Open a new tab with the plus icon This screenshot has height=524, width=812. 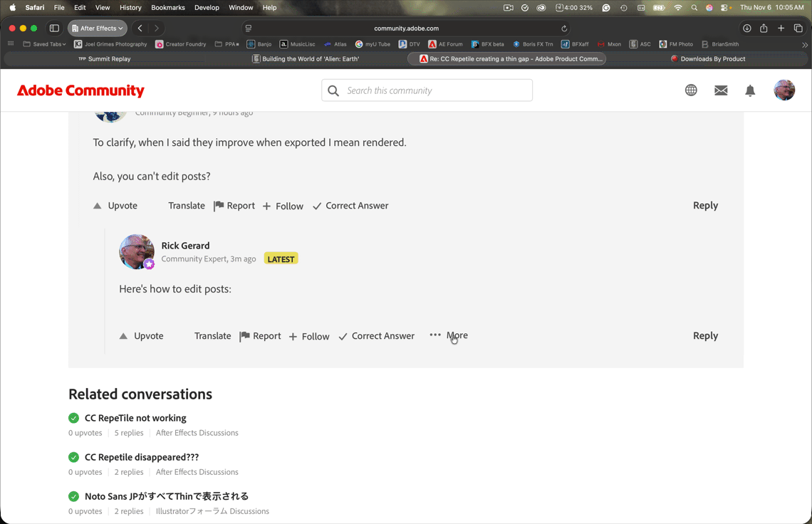point(781,28)
